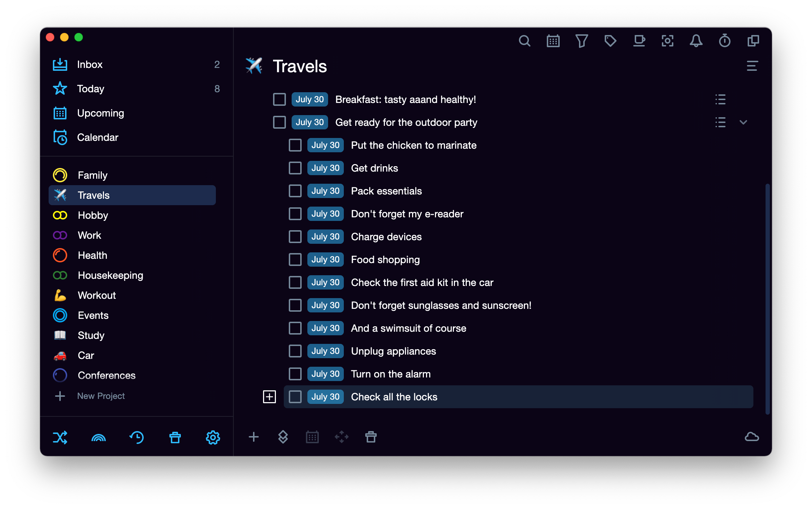Open the tags icon in the toolbar
Viewport: 812px width, 509px height.
610,41
